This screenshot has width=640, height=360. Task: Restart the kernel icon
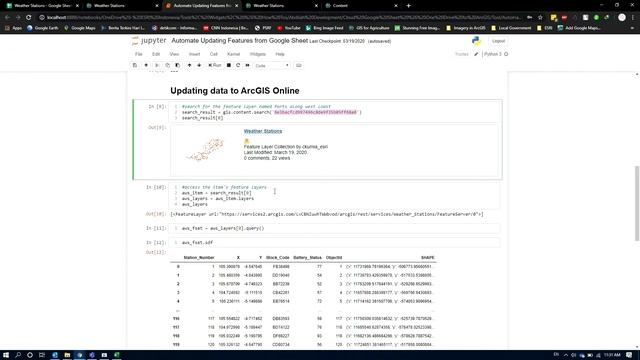[x=238, y=65]
